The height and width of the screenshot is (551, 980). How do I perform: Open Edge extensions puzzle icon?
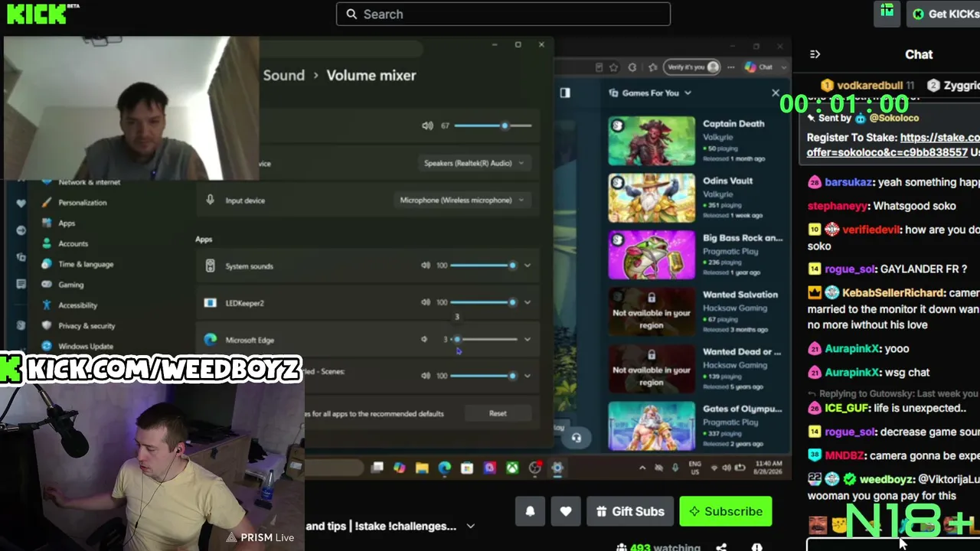coord(632,67)
